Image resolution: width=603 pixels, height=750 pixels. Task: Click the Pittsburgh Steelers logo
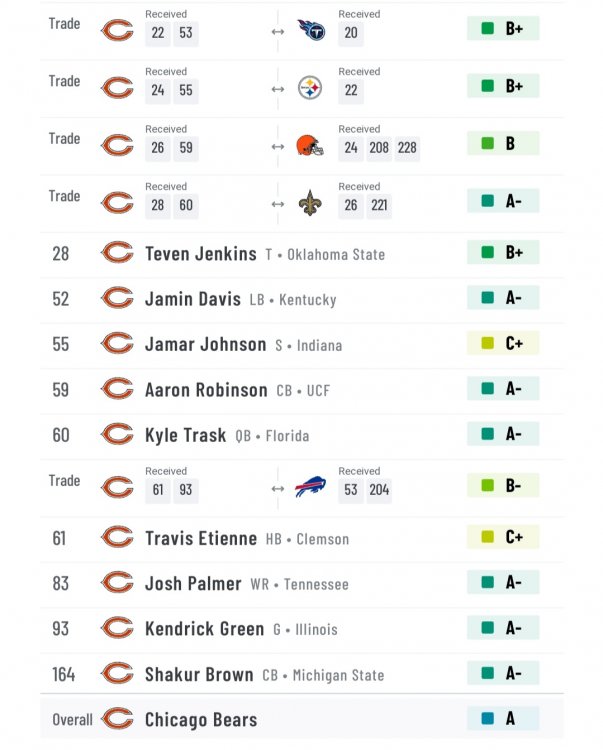tap(310, 88)
